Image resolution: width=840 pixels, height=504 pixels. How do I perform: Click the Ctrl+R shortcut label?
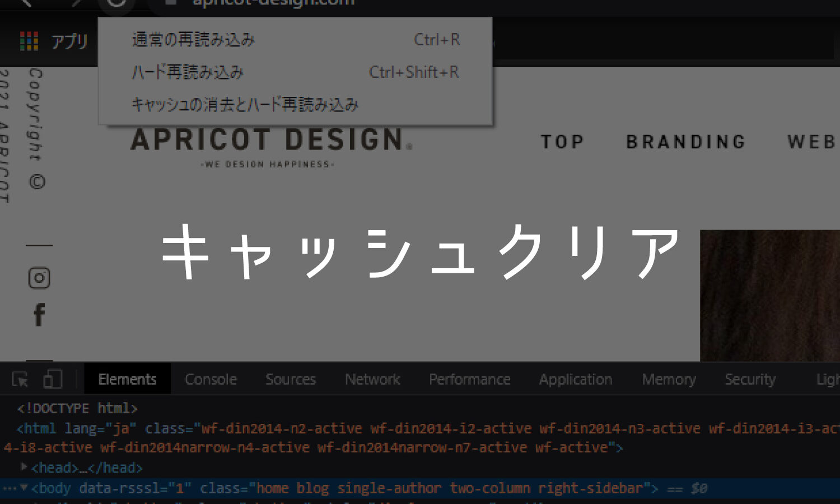[x=437, y=40]
